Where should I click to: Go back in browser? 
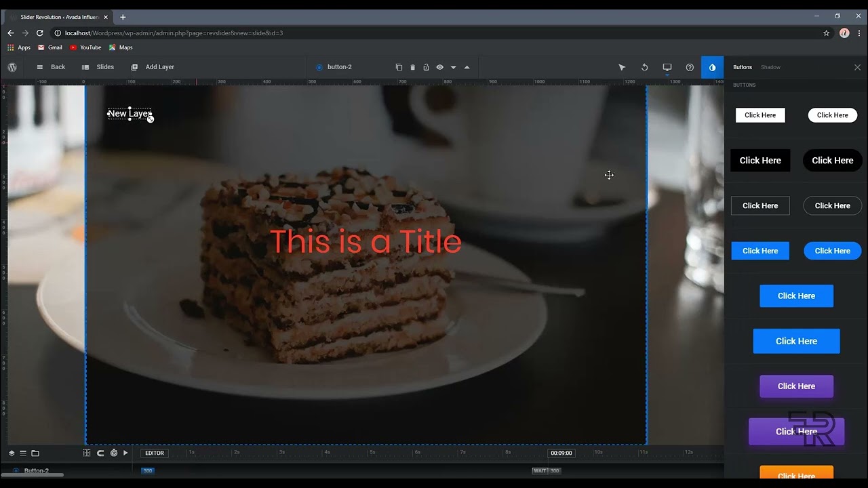pyautogui.click(x=11, y=33)
